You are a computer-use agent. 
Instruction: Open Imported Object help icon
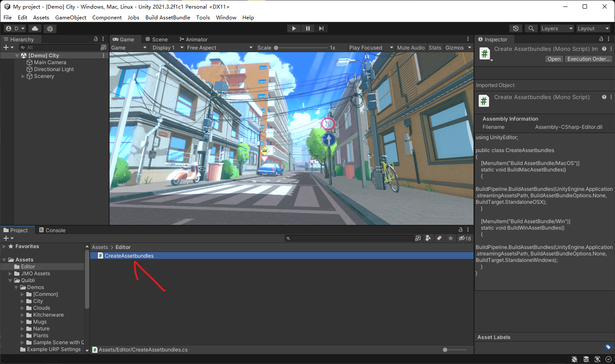(x=604, y=97)
